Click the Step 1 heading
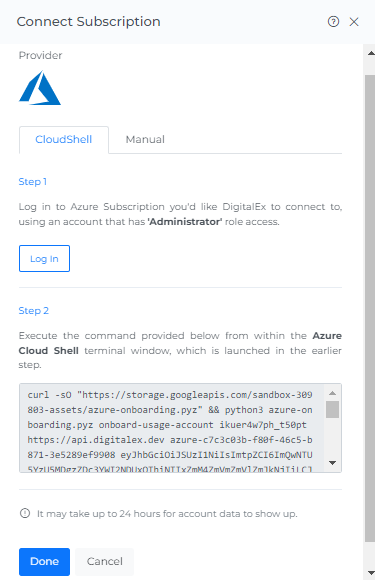The height and width of the screenshot is (580, 375). pos(33,182)
